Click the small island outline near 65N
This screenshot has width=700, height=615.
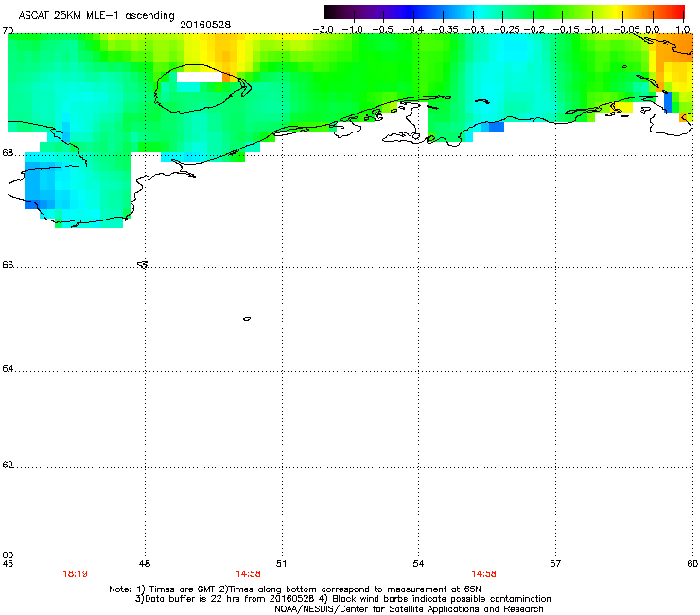247,319
